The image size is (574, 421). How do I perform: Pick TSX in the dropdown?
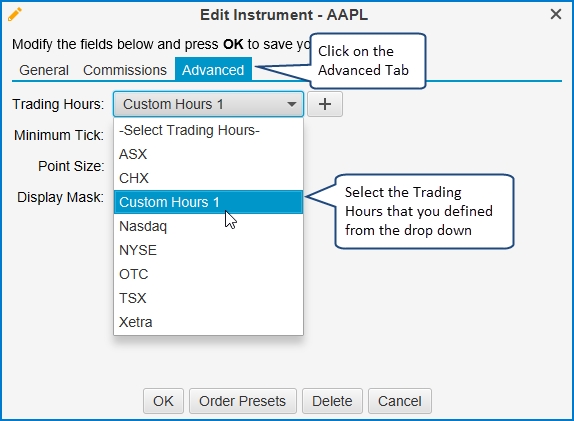pos(208,298)
